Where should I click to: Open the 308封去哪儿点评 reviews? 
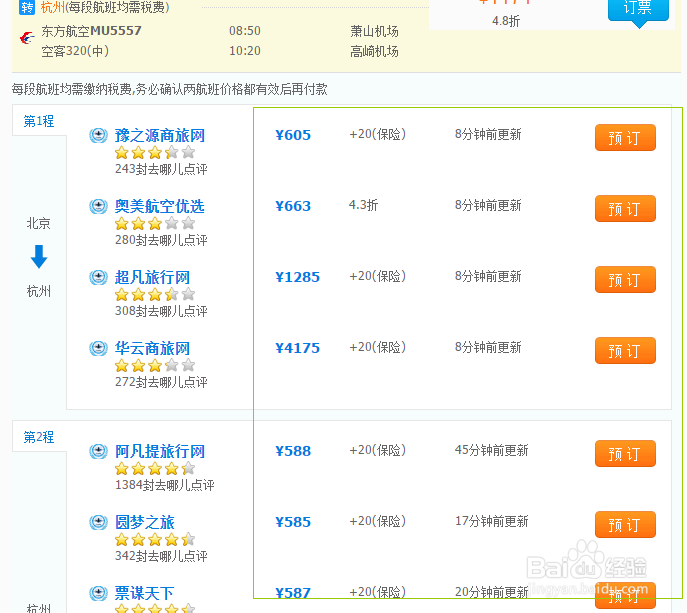tap(161, 311)
